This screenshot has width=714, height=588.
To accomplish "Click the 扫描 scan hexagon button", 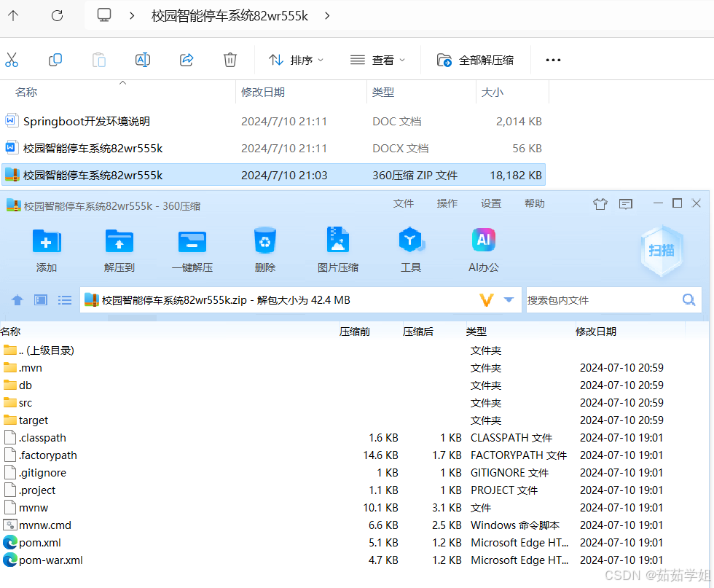I will tap(662, 251).
